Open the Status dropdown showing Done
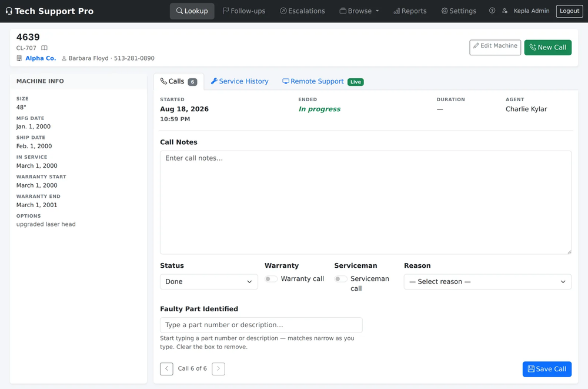 (x=209, y=282)
